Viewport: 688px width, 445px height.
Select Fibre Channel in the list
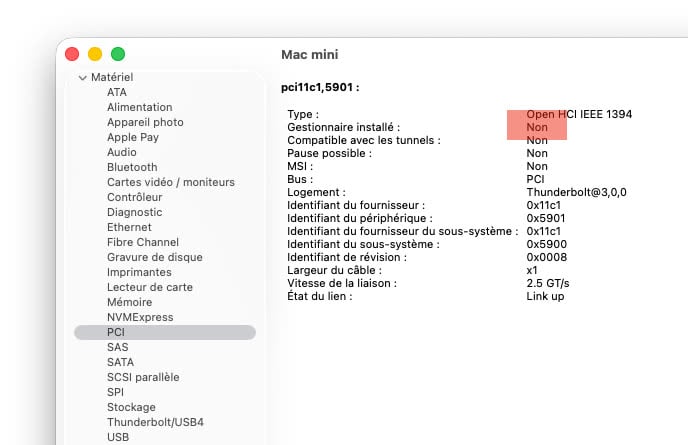(143, 242)
